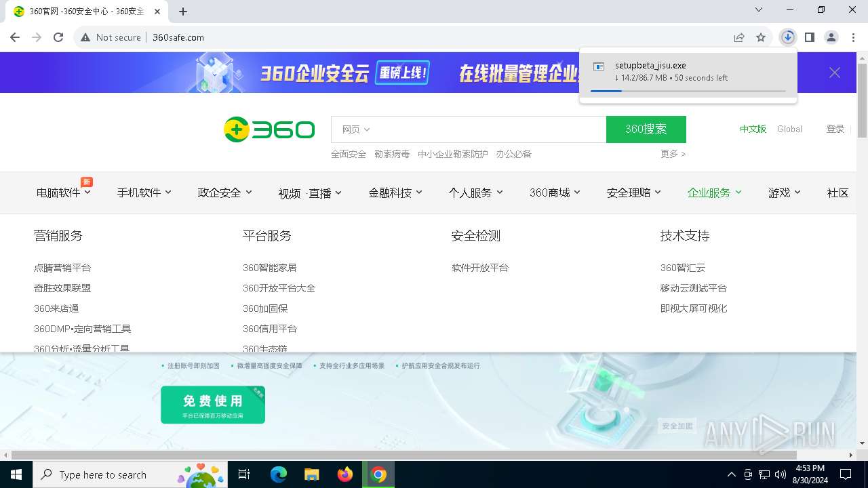Open Chrome side panel icon
Screen dimensions: 868x488
[809, 37]
